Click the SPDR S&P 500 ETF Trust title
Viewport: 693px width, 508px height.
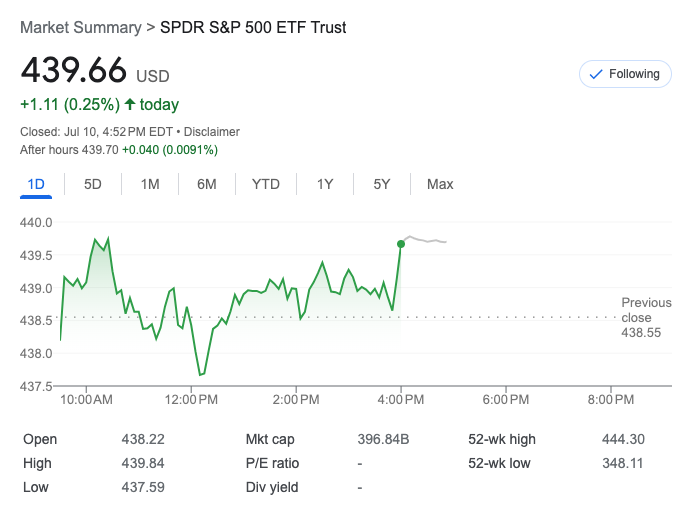coord(253,28)
